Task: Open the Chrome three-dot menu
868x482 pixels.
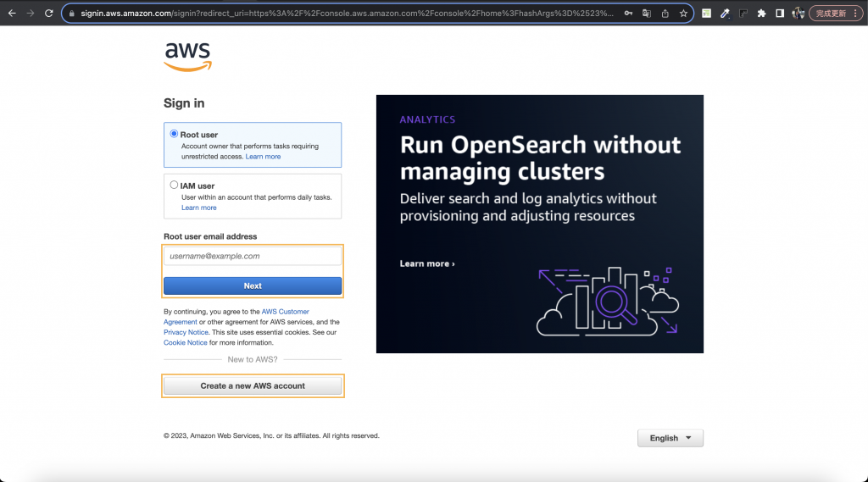Action: 855,14
